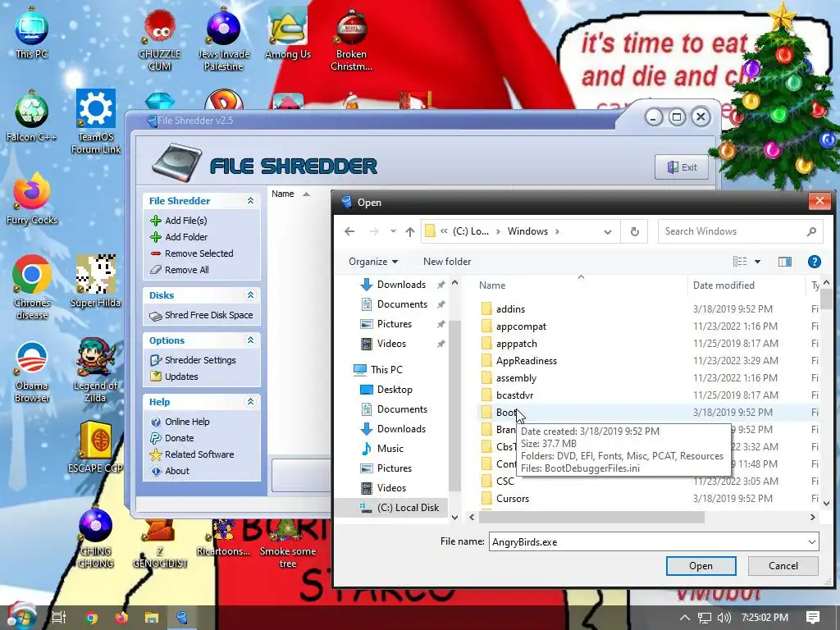Viewport: 840px width, 630px height.
Task: Open TeamOS Forum Link desktop icon
Action: coord(96,121)
